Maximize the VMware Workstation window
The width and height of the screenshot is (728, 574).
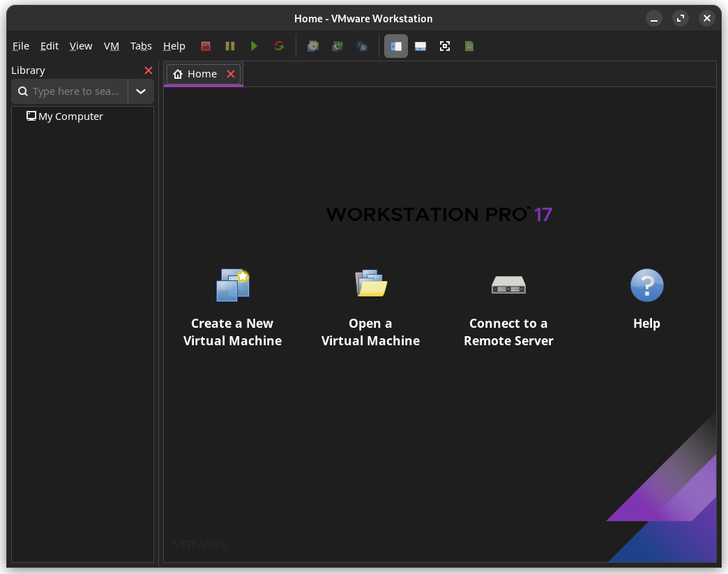[x=681, y=19]
